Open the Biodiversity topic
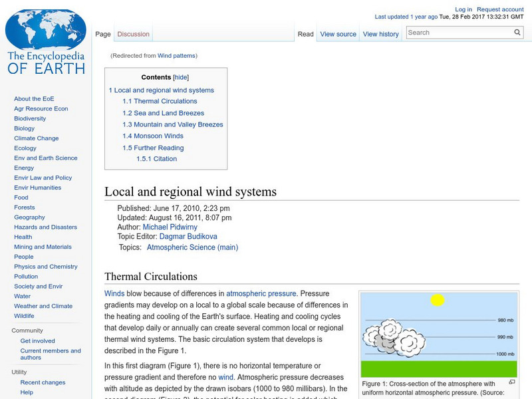This screenshot has width=532, height=399. pyautogui.click(x=30, y=118)
